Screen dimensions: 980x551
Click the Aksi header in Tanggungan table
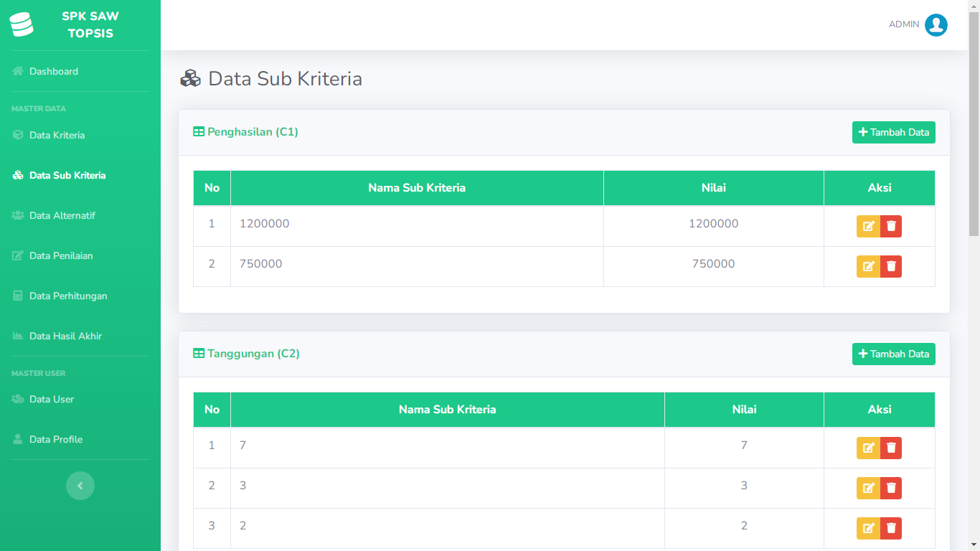(880, 410)
